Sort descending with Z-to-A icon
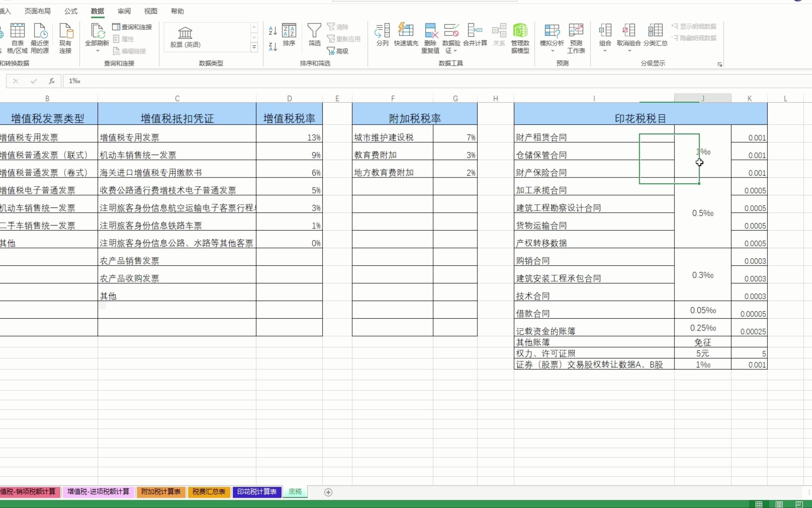812x508 pixels. point(273,47)
